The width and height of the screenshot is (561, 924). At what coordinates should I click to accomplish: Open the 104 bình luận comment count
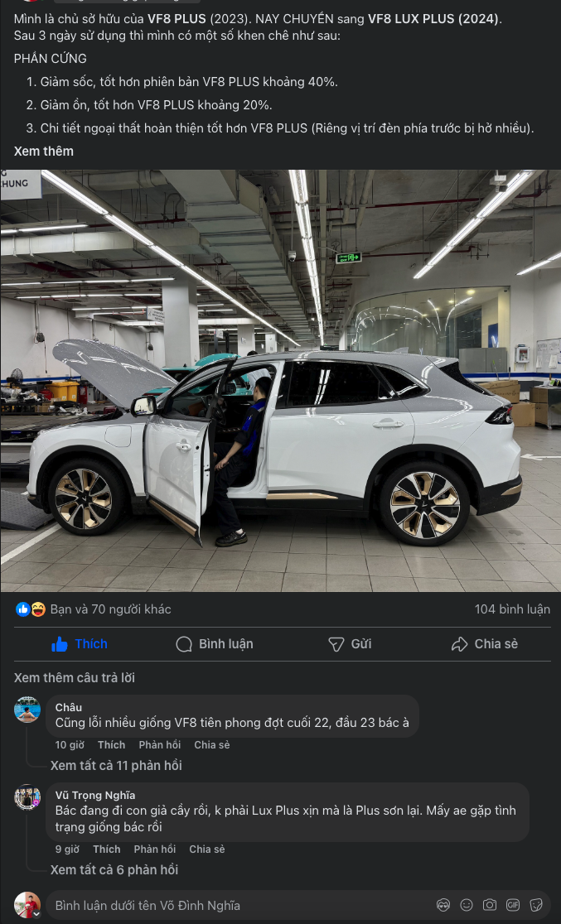[512, 609]
